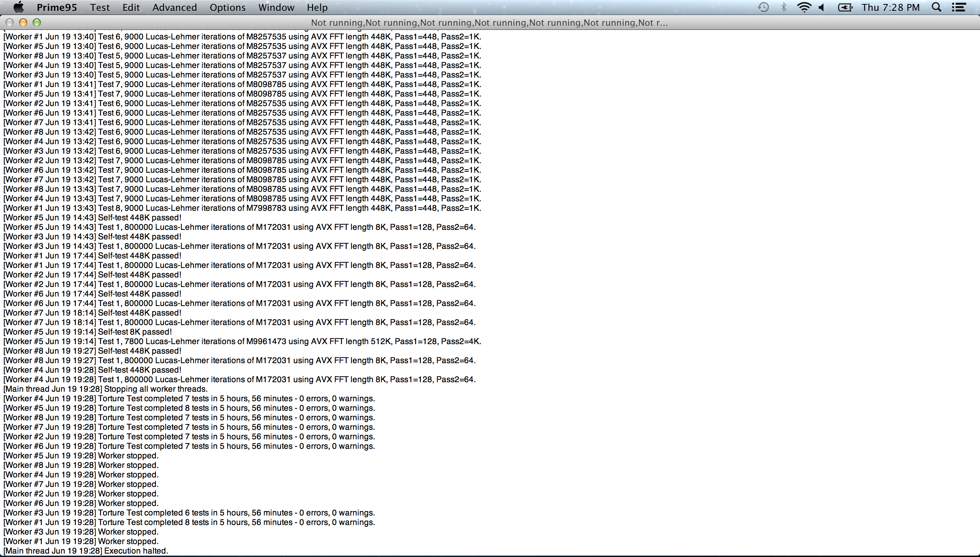Click the Bluetooth menu bar icon
The height and width of the screenshot is (557, 980).
(783, 7)
